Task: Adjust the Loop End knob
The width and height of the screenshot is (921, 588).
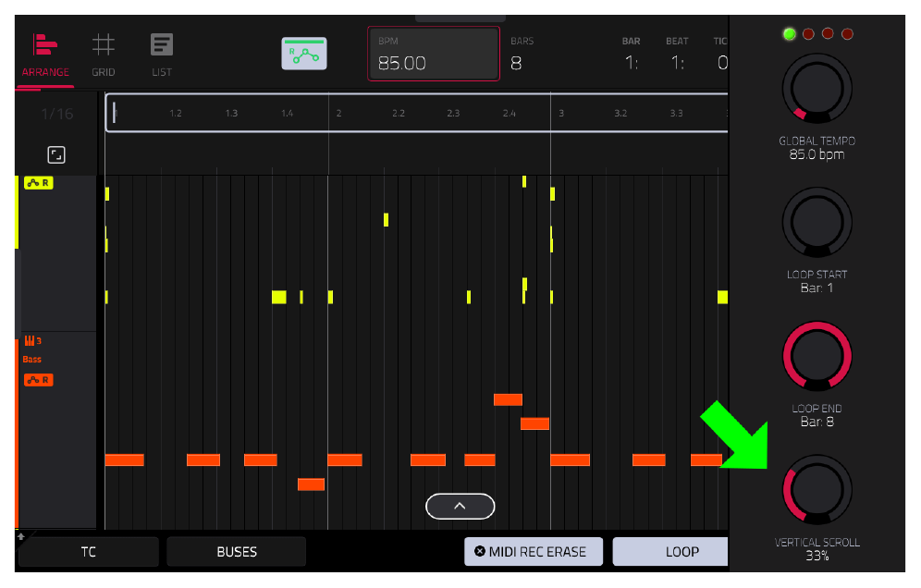Action: [x=817, y=356]
